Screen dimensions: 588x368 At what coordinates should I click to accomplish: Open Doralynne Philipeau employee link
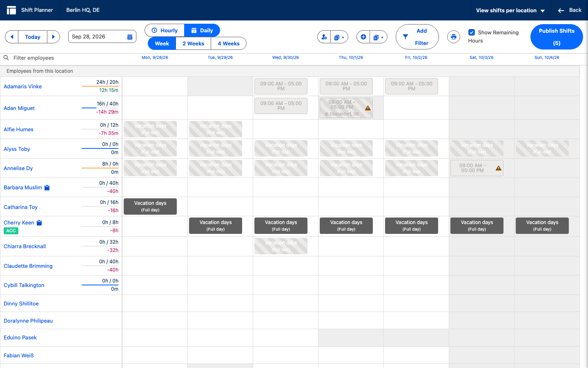tap(28, 321)
